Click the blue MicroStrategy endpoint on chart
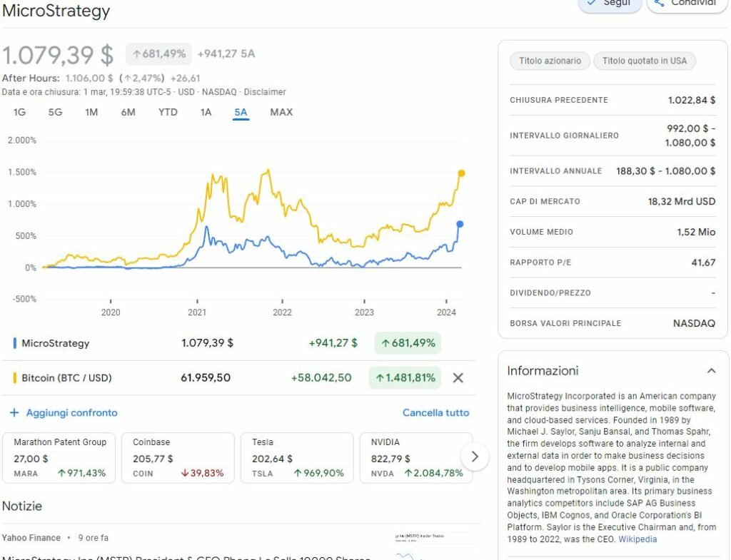This screenshot has width=731, height=560. click(x=460, y=224)
